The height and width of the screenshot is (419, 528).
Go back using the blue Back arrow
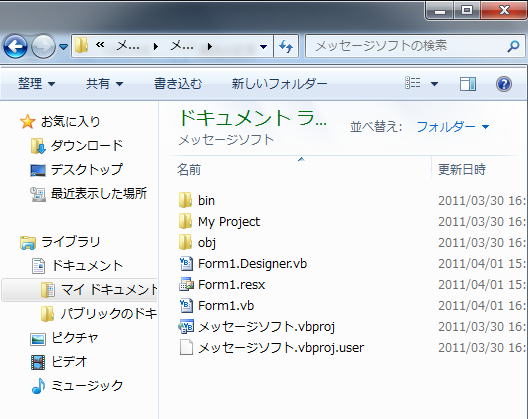15,46
